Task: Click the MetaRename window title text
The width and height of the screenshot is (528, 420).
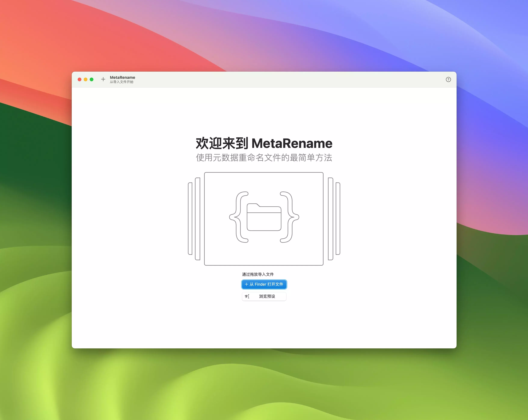Action: (122, 77)
